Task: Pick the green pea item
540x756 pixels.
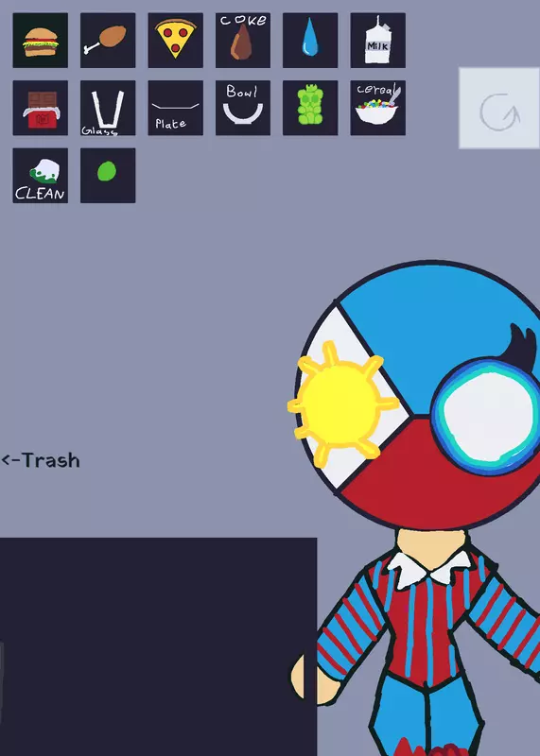Action: [x=108, y=176]
